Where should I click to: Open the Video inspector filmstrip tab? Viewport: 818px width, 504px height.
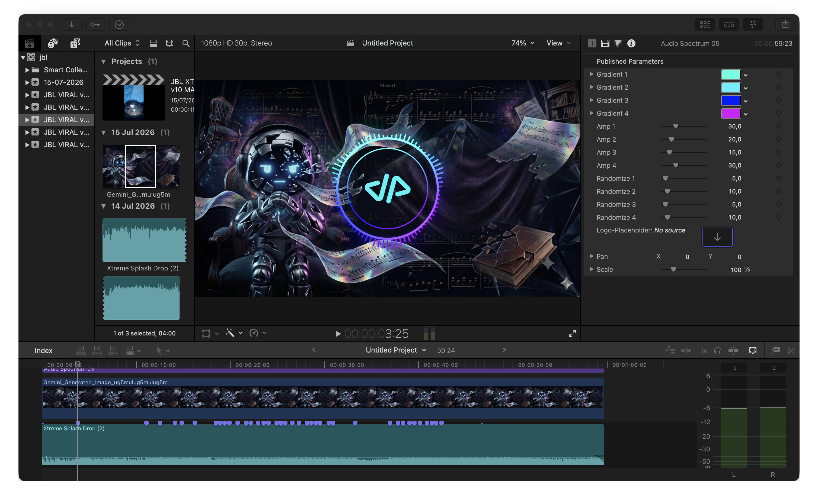605,43
